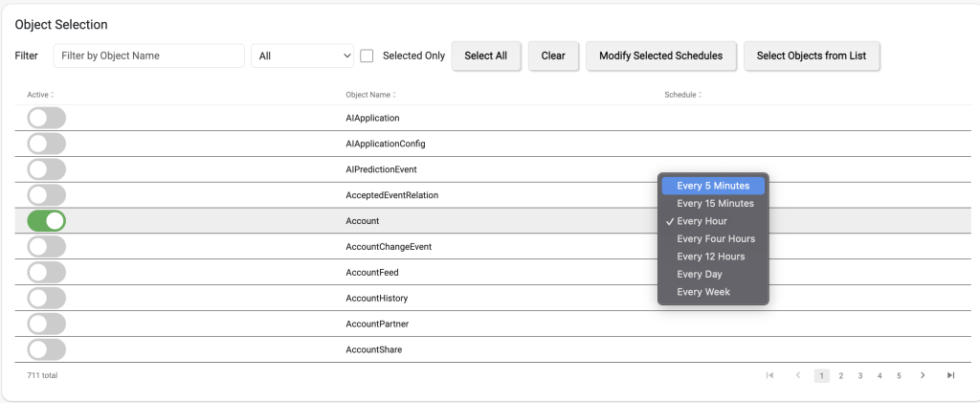The image size is (980, 403).
Task: Click the AIPredictionEvent object name
Action: point(381,169)
